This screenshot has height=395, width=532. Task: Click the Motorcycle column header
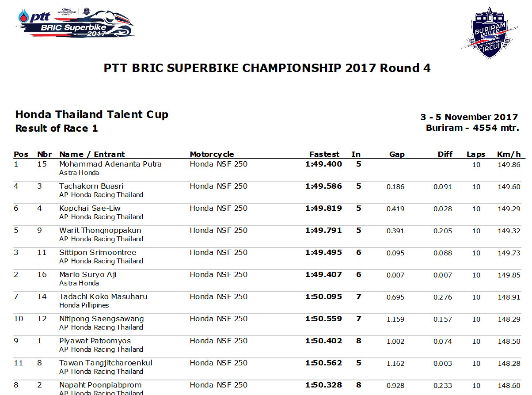point(212,154)
